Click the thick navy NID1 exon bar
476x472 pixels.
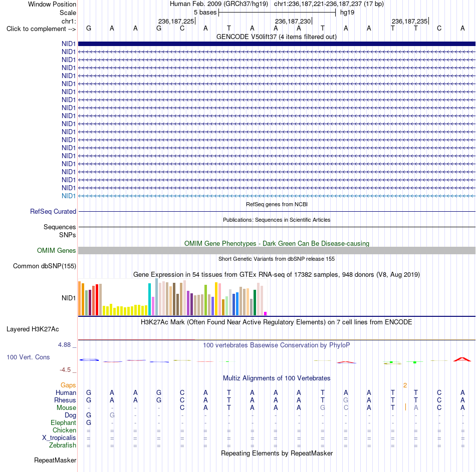pyautogui.click(x=277, y=44)
